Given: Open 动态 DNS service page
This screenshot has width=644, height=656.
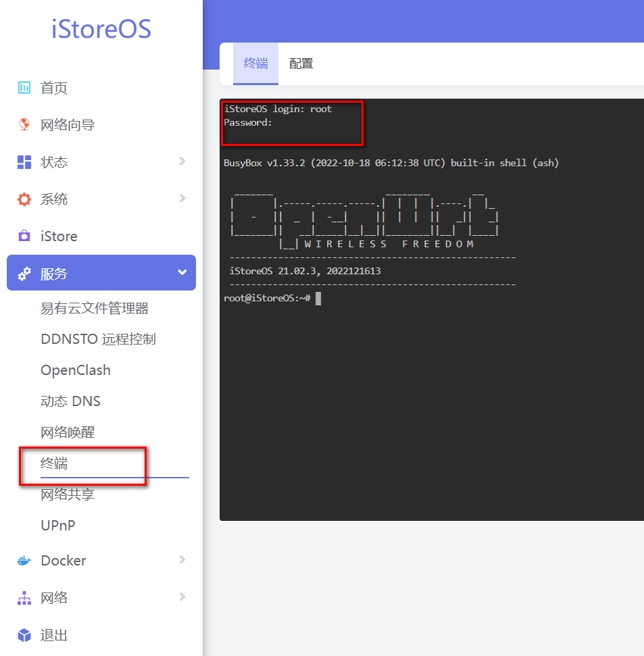Looking at the screenshot, I should tap(70, 401).
